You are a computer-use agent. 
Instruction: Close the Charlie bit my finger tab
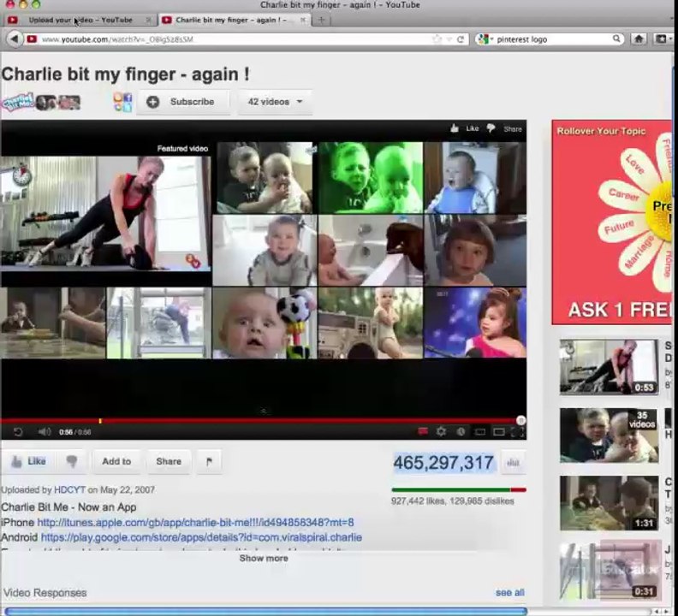[303, 20]
